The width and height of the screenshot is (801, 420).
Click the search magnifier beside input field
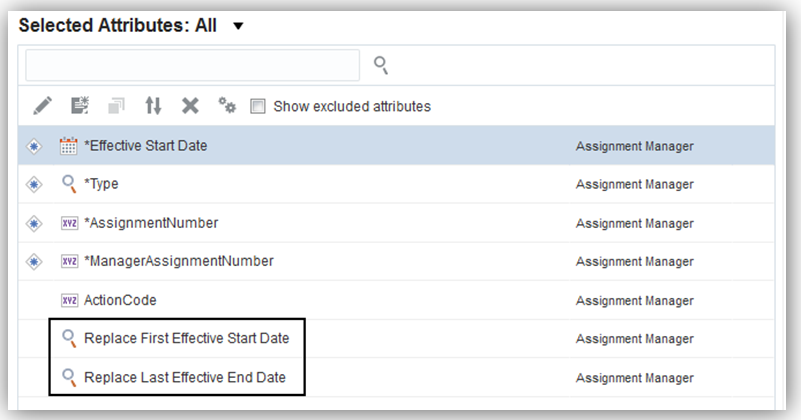pos(380,65)
